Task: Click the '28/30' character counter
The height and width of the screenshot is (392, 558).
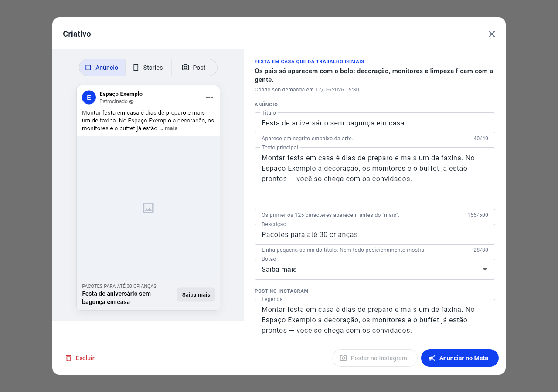Action: pyautogui.click(x=481, y=250)
